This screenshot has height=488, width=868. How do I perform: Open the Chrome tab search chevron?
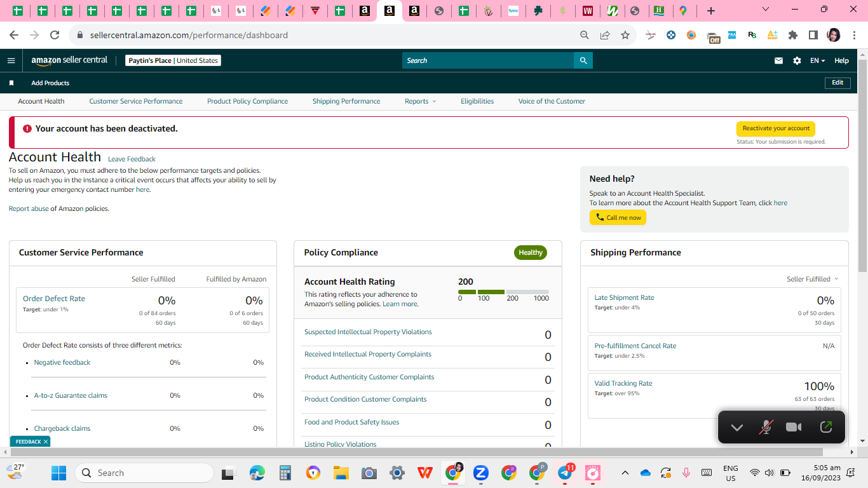(766, 10)
